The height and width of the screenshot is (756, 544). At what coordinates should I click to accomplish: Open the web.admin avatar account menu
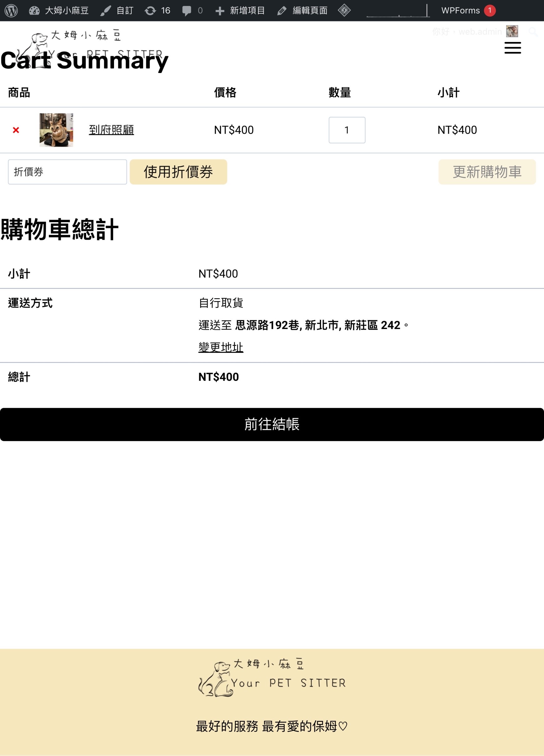511,31
